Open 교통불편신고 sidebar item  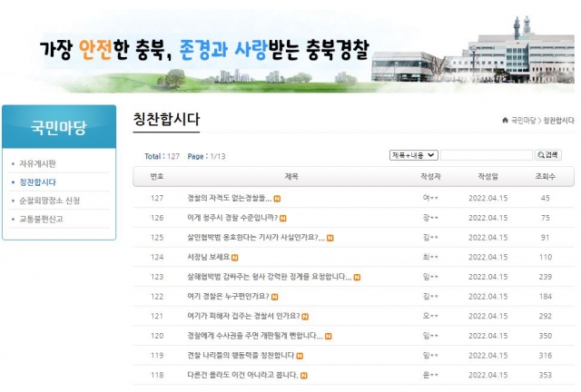coord(41,219)
